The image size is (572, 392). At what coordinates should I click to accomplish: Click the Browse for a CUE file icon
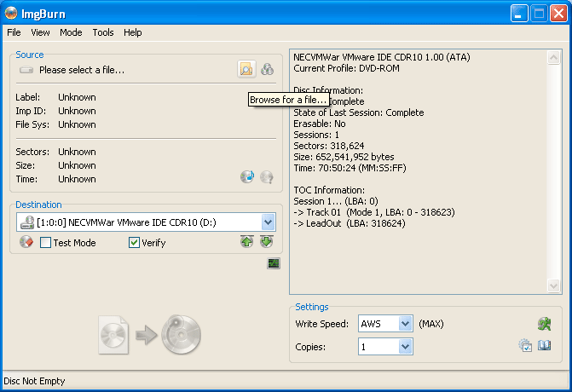[x=267, y=69]
